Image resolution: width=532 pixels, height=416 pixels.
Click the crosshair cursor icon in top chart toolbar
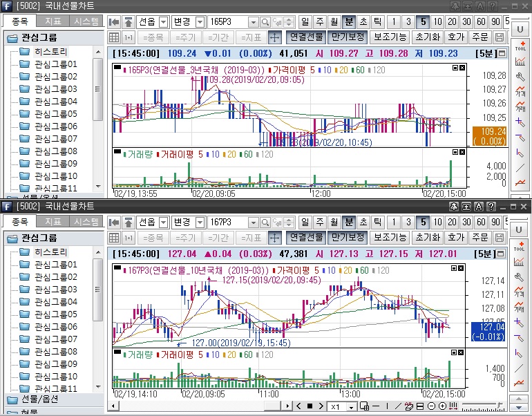[274, 37]
